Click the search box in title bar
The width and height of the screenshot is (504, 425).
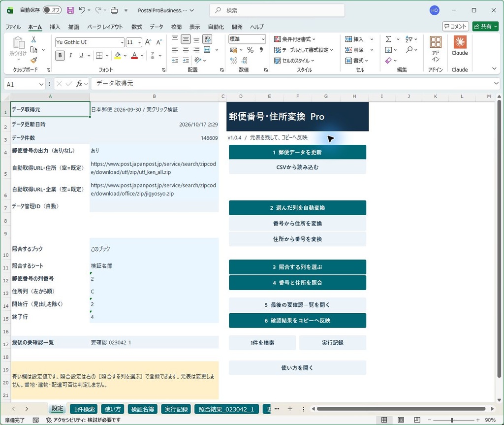pos(277,10)
